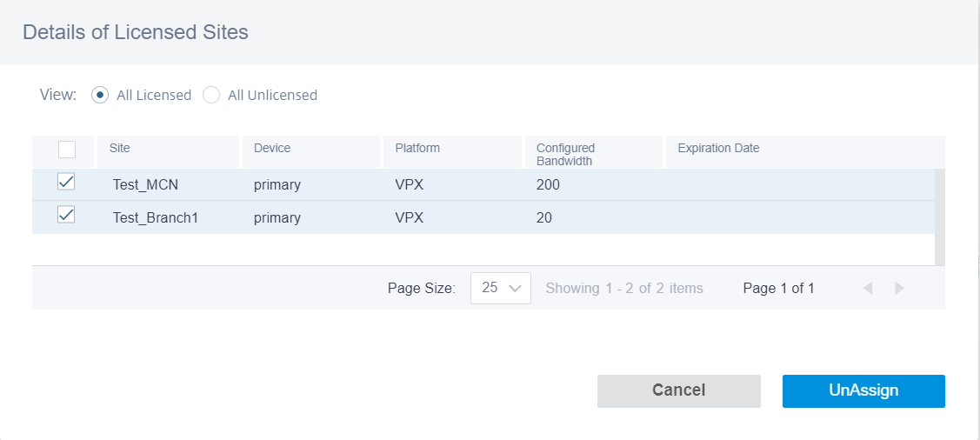Select the All Licensed radio option
This screenshot has width=980, height=440.
[100, 95]
